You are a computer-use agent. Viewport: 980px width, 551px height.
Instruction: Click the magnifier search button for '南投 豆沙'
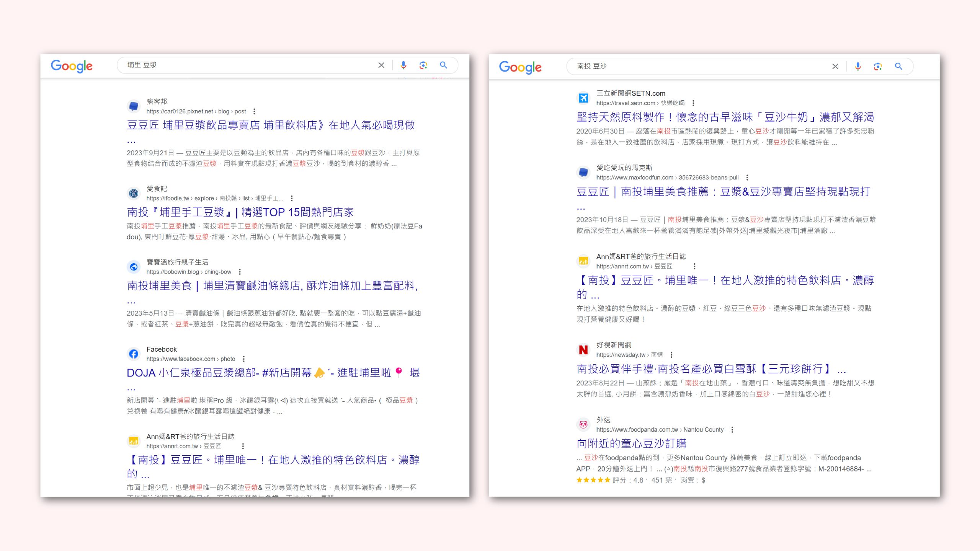coord(898,67)
